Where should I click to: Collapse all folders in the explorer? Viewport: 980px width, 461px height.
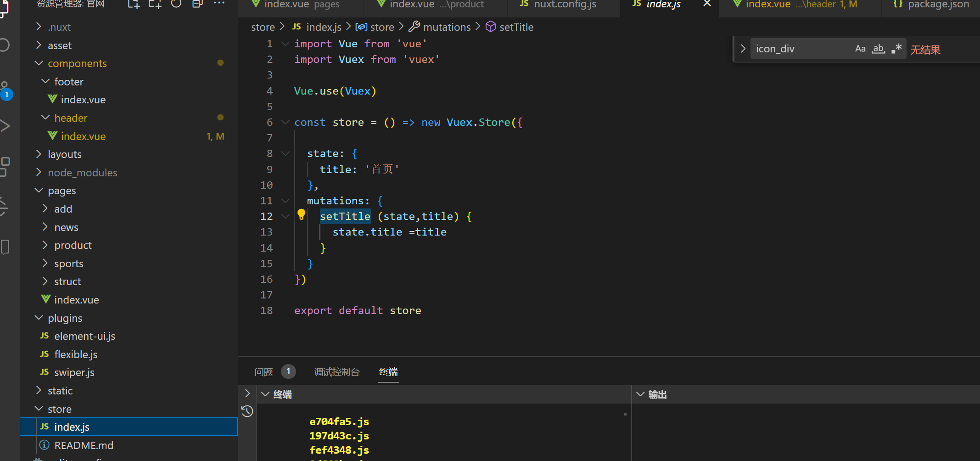point(197,4)
